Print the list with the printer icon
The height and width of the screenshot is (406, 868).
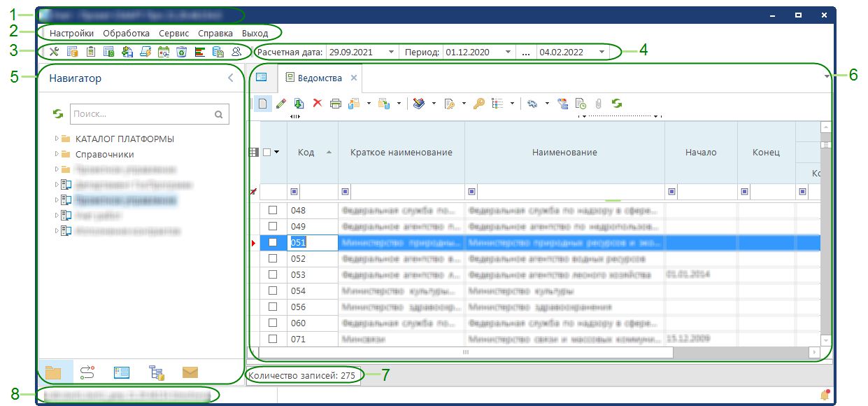tap(335, 104)
